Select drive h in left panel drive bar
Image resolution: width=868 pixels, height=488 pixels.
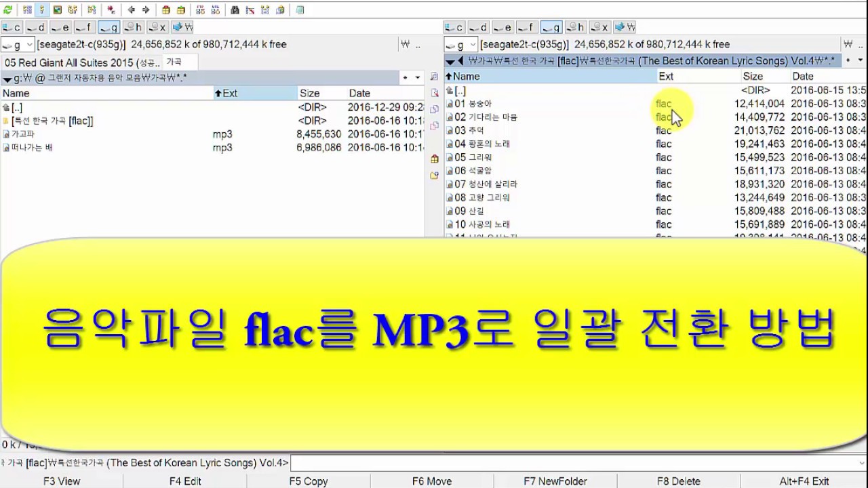133,27
